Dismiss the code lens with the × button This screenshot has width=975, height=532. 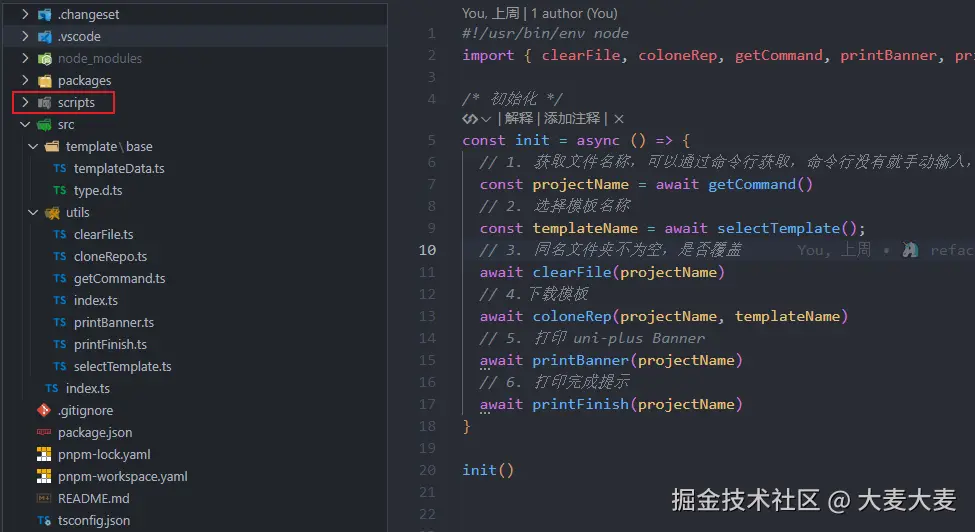(618, 119)
